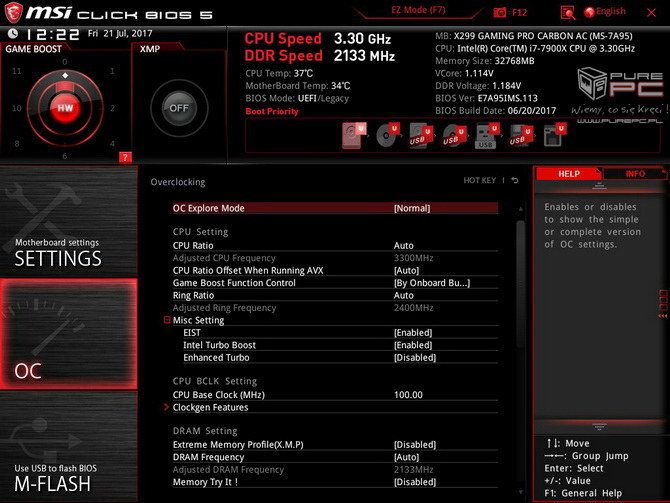
Task: Click the Boot Priority label
Action: point(272,111)
